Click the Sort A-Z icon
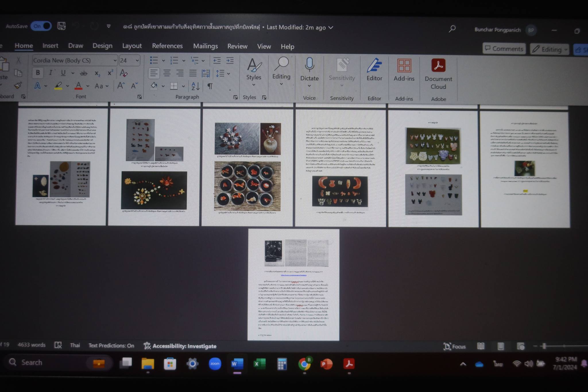This screenshot has height=392, width=588. [195, 86]
